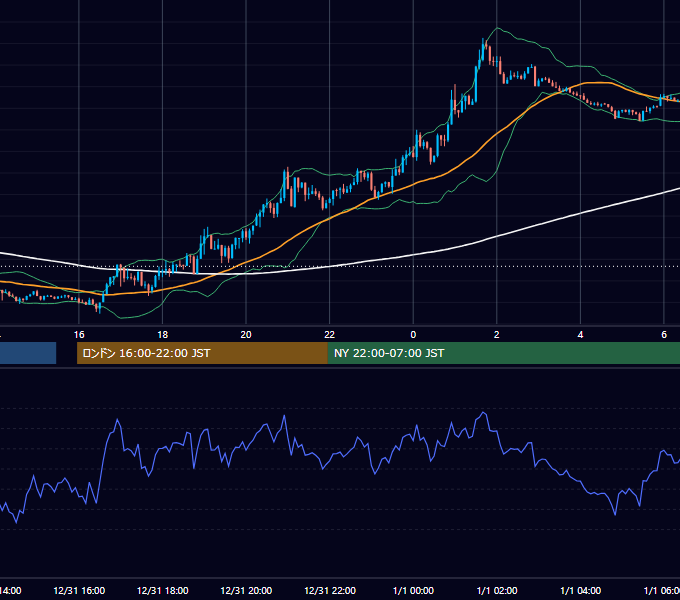Select the 22 label on upper time axis
The image size is (680, 600).
click(x=330, y=335)
